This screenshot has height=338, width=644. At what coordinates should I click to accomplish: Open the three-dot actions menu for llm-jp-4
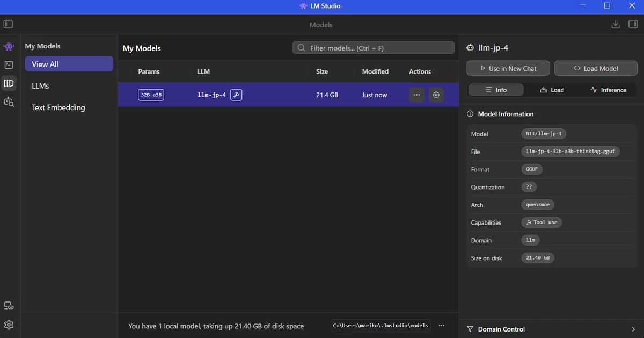416,95
